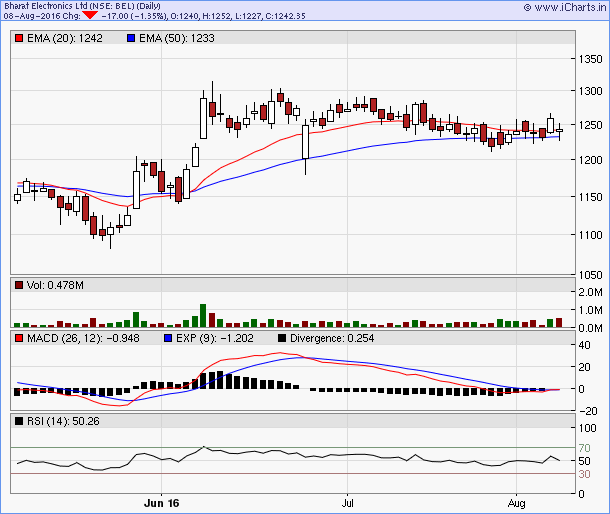Click the tallest green volume bar
This screenshot has height=514, width=610.
coord(203,316)
